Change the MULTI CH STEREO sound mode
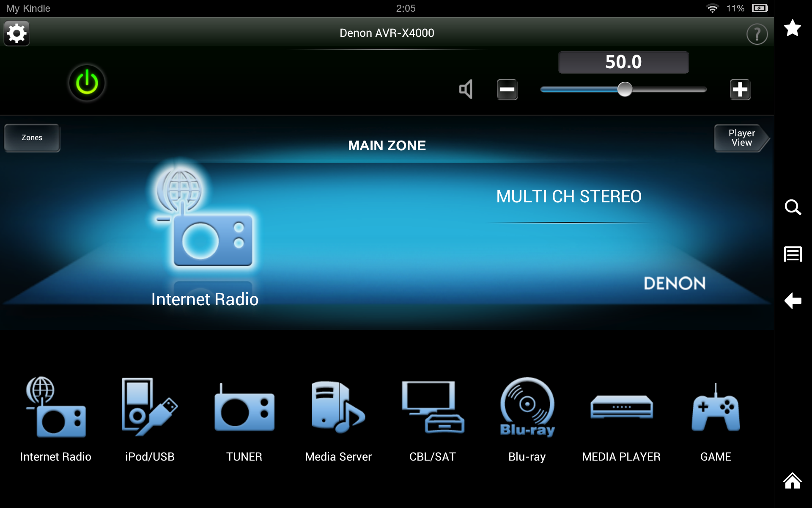Viewport: 812px width, 508px height. tap(569, 197)
